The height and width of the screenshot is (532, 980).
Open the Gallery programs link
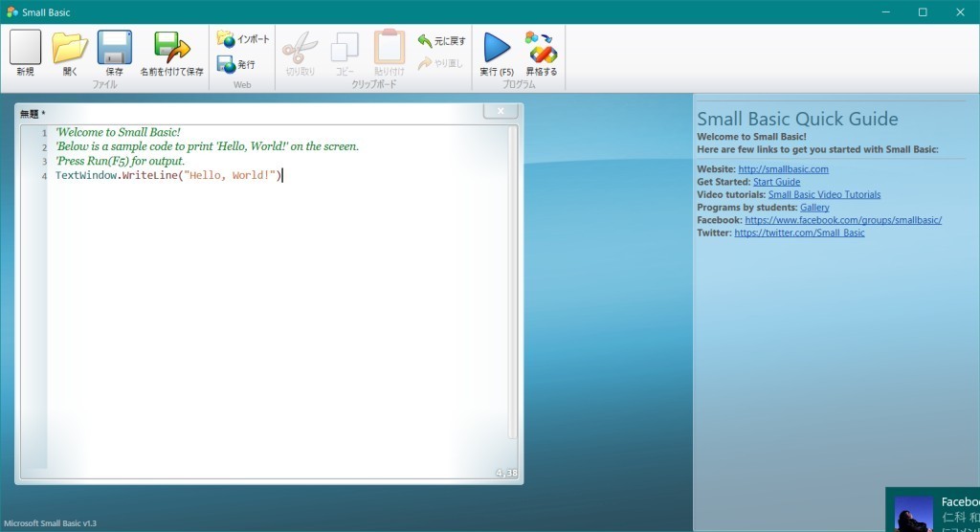[x=814, y=207]
